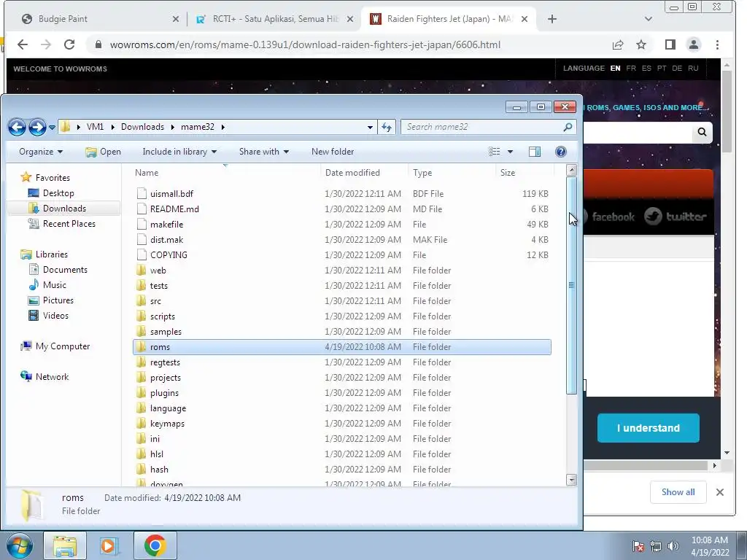Reload the wowroms page
The image size is (747, 560).
click(x=69, y=44)
